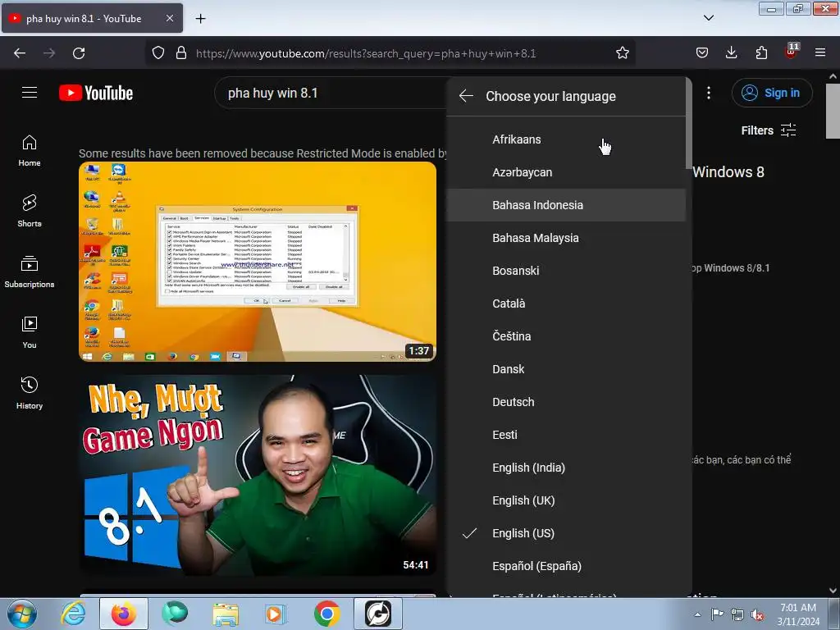This screenshot has width=840, height=630.
Task: Select Deutsch from the language list
Action: click(x=566, y=402)
